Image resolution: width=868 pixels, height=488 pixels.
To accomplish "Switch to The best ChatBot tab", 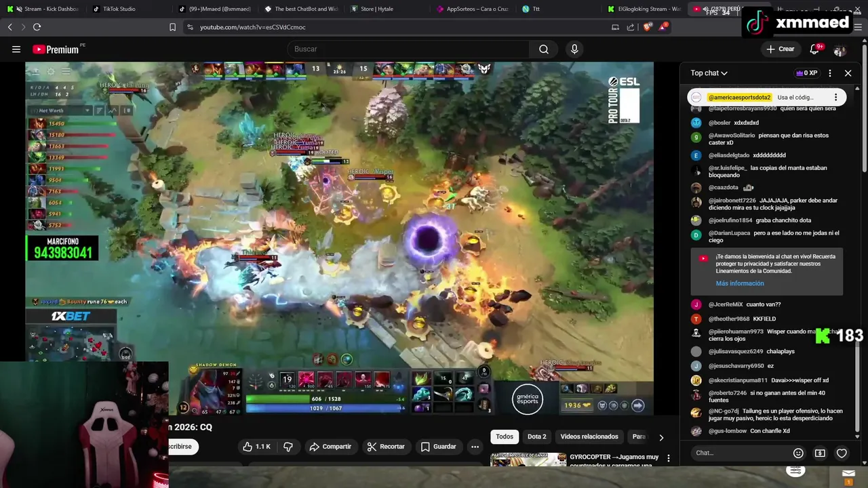I will click(x=302, y=9).
